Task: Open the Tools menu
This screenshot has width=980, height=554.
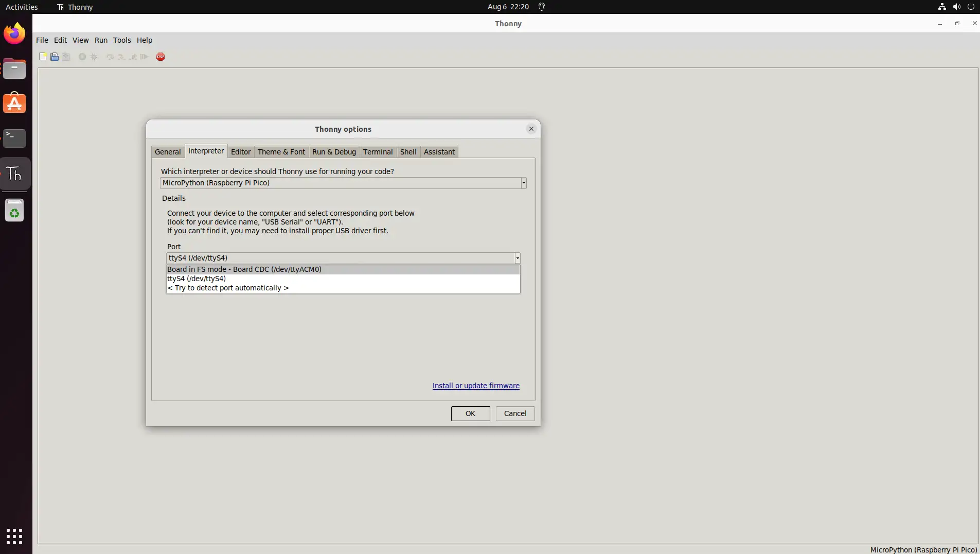Action: click(x=122, y=40)
